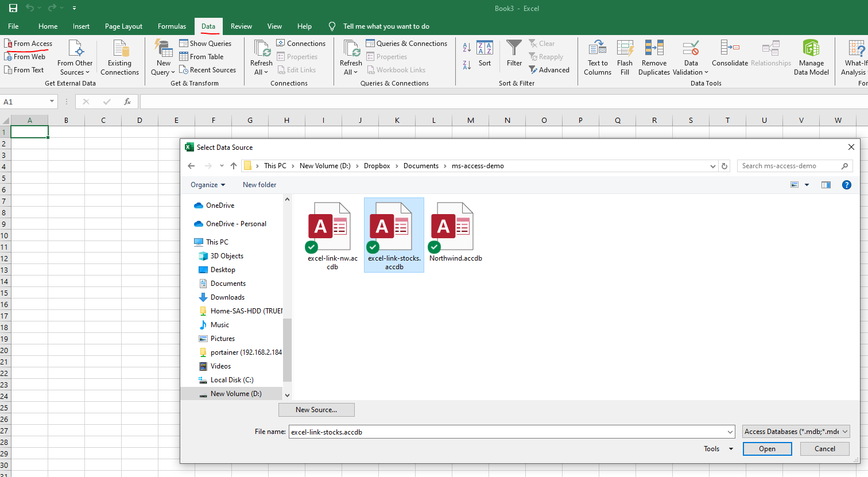Open From Other Sources menu
Viewport: 868px width, 477px height.
click(75, 57)
